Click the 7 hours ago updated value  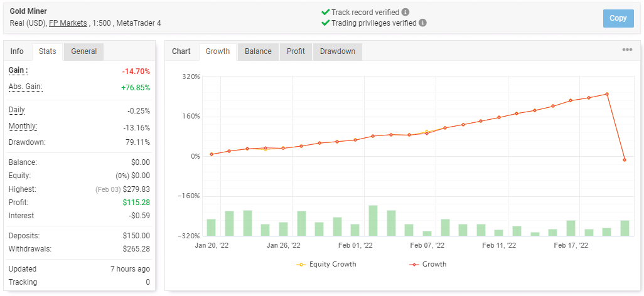pos(130,269)
